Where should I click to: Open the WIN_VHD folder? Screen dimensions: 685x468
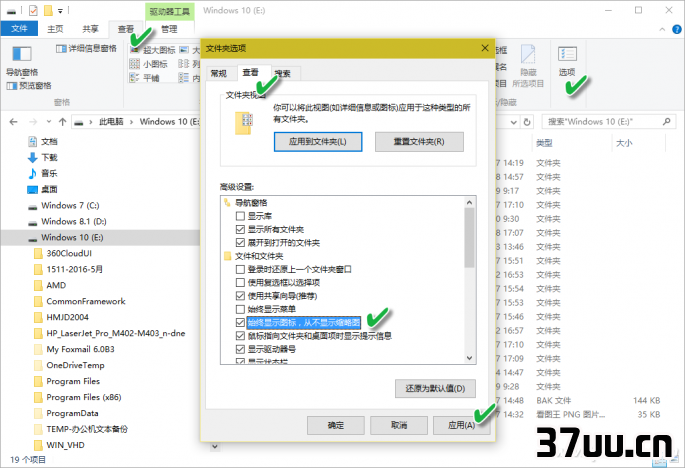pos(60,445)
